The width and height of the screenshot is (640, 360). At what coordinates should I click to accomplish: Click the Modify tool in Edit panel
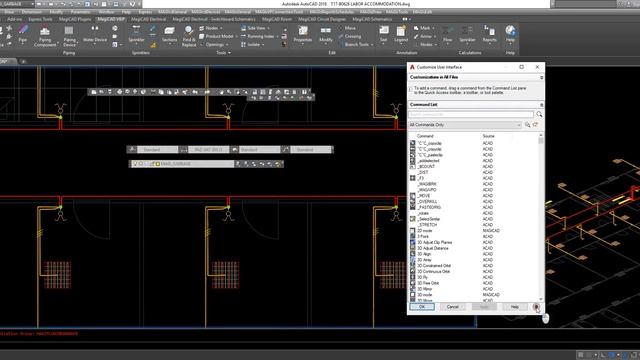tap(326, 34)
